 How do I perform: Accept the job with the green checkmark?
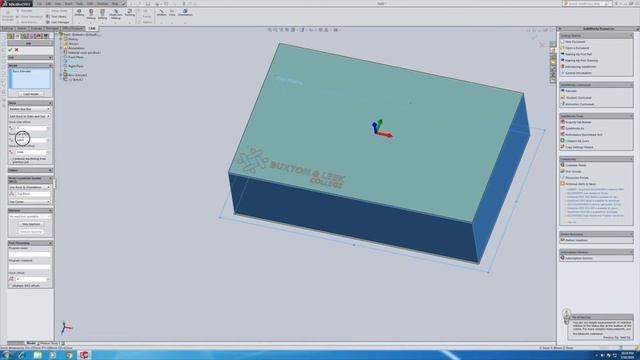click(x=10, y=50)
